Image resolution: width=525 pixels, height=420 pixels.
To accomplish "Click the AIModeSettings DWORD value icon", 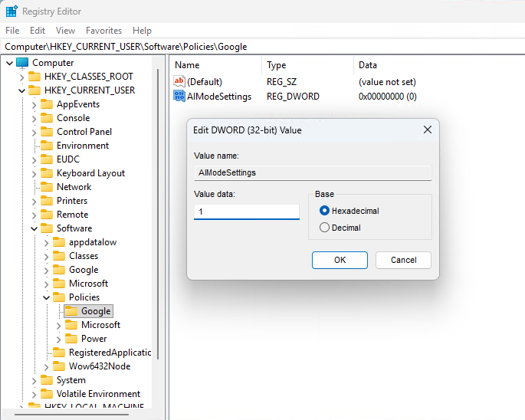I will (180, 97).
